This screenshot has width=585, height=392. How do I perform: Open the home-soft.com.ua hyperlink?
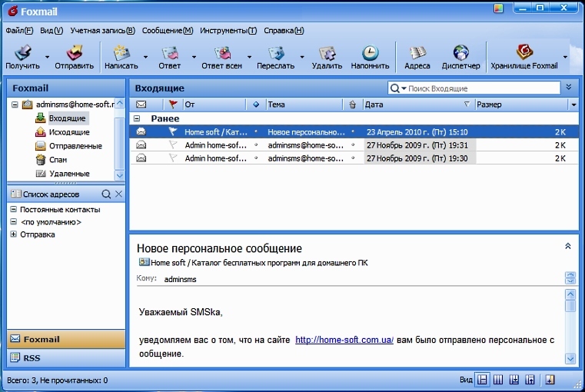click(344, 340)
